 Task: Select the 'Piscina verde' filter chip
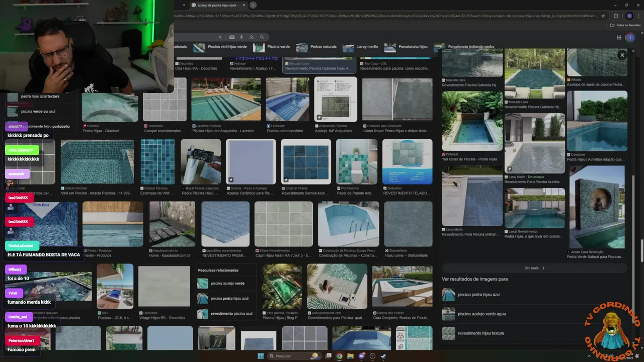pos(272,47)
